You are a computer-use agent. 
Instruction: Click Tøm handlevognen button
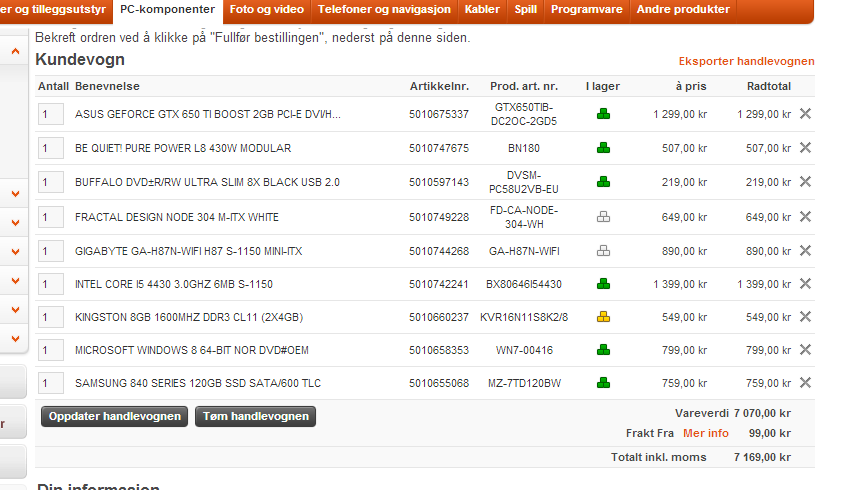(255, 416)
